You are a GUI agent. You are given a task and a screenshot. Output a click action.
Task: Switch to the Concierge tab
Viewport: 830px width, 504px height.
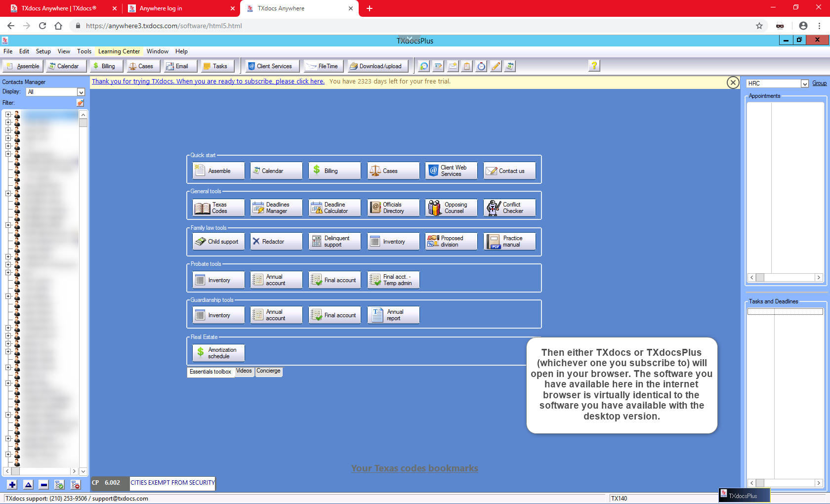(x=268, y=371)
